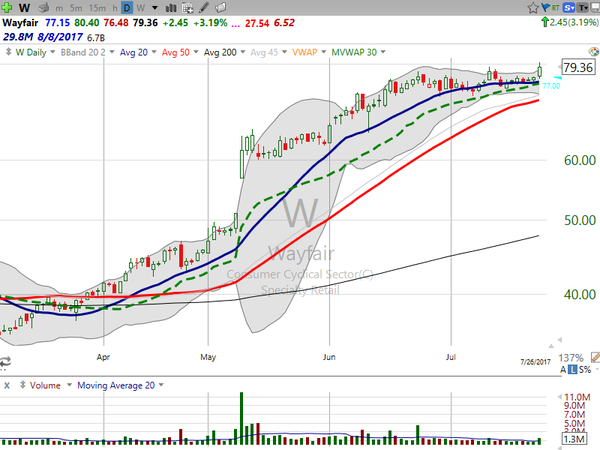This screenshot has height=450, width=600.
Task: Click the add indicator icon
Action: coord(188,7)
